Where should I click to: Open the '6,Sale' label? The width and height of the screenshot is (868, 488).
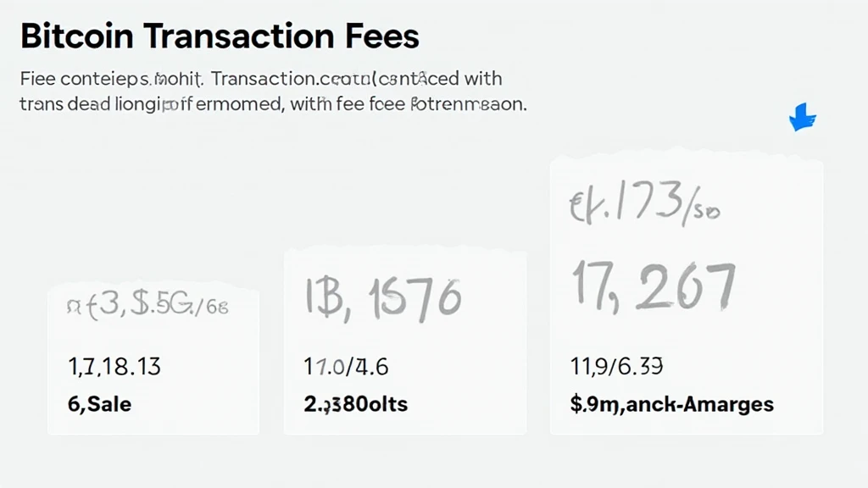pos(99,404)
